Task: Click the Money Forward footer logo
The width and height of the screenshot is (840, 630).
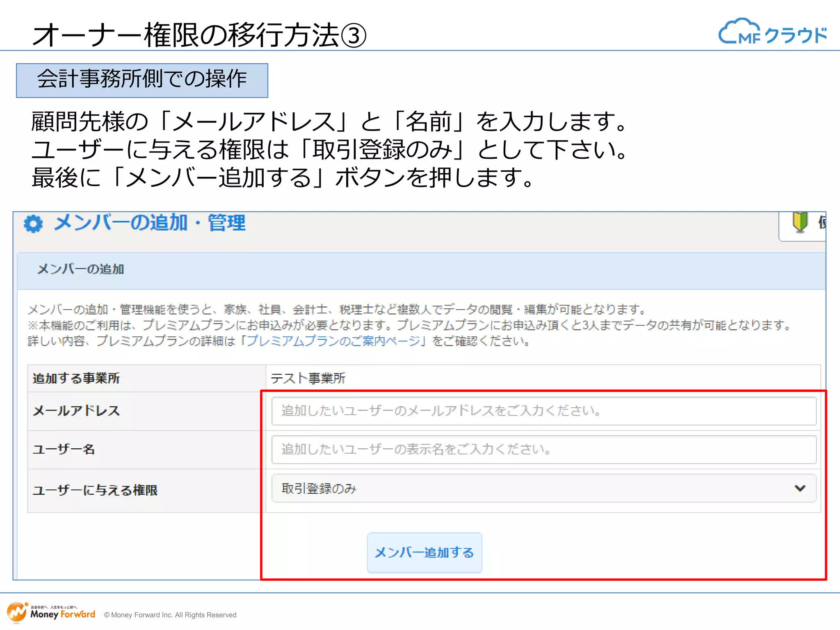Action: click(x=51, y=613)
